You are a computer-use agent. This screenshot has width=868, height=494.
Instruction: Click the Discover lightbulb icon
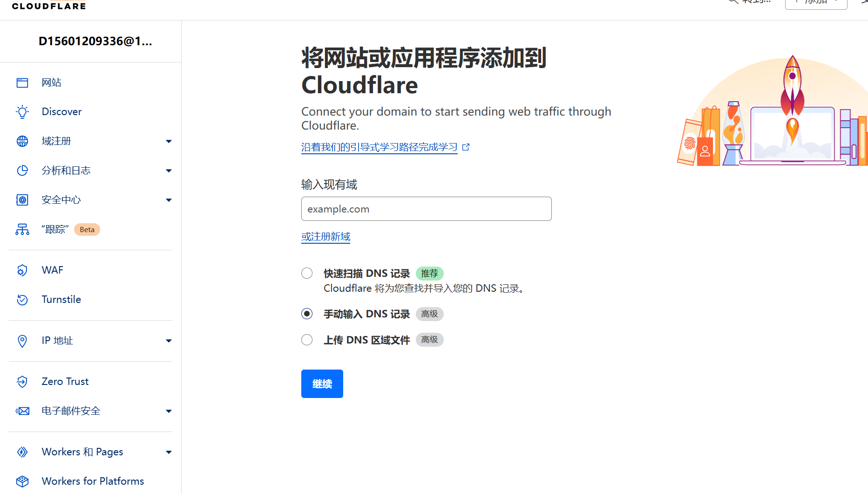pos(22,112)
